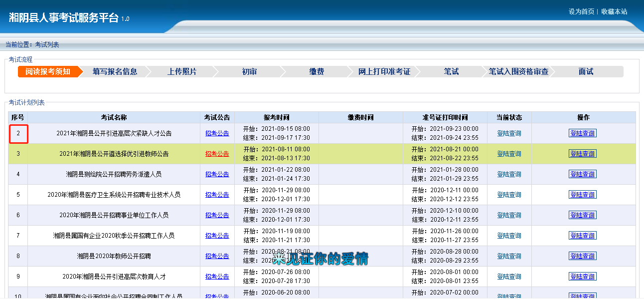Click exam name 湘阴县2020年教师公开招聘
Screen dimensions: 644x300
[x=114, y=256]
